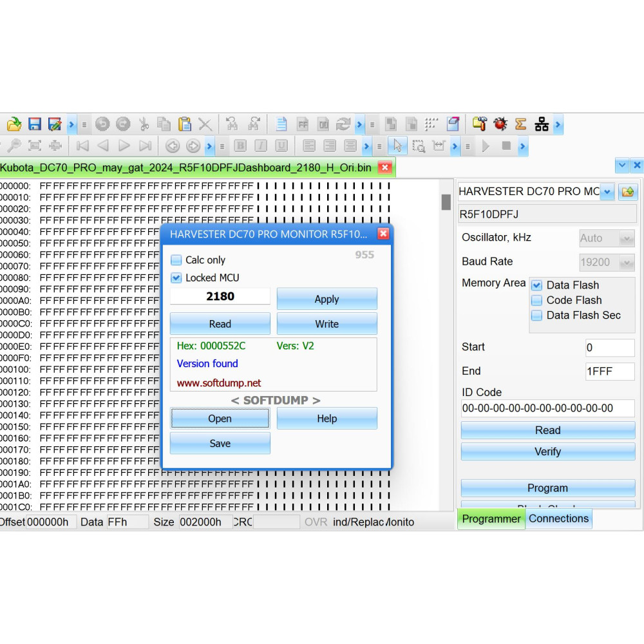Close the Kubota bin file tab

point(385,167)
